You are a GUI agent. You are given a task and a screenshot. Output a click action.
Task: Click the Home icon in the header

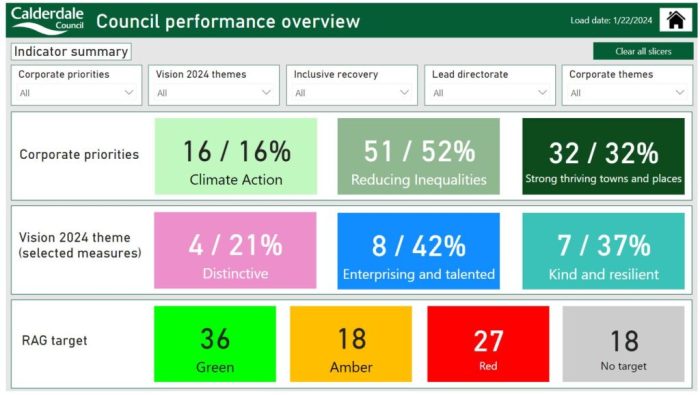[x=675, y=20]
